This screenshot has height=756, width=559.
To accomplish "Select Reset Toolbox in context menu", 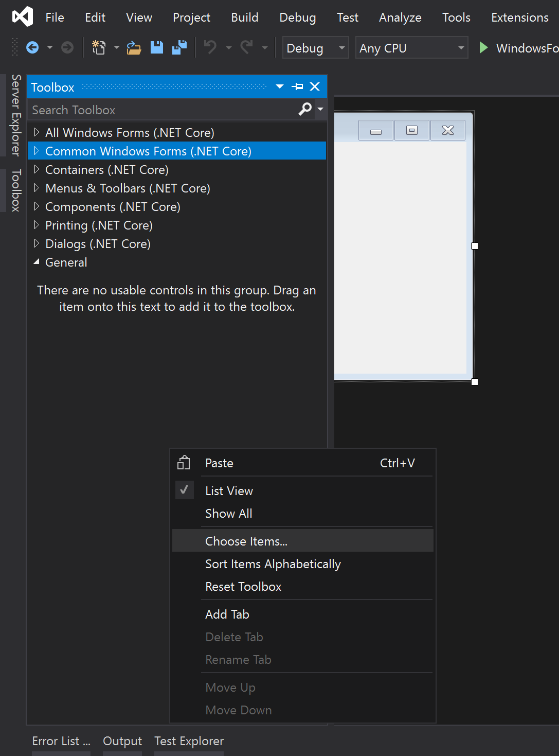I will coord(303,586).
